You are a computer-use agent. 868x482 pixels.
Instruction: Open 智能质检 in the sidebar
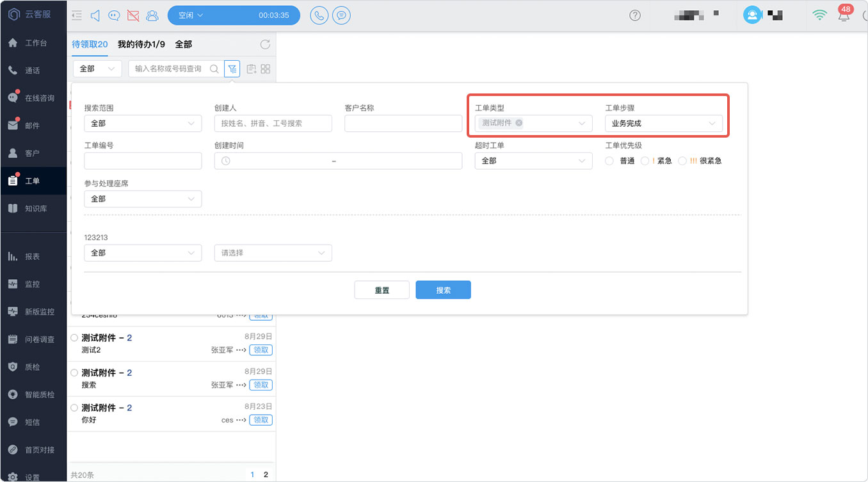[33, 395]
